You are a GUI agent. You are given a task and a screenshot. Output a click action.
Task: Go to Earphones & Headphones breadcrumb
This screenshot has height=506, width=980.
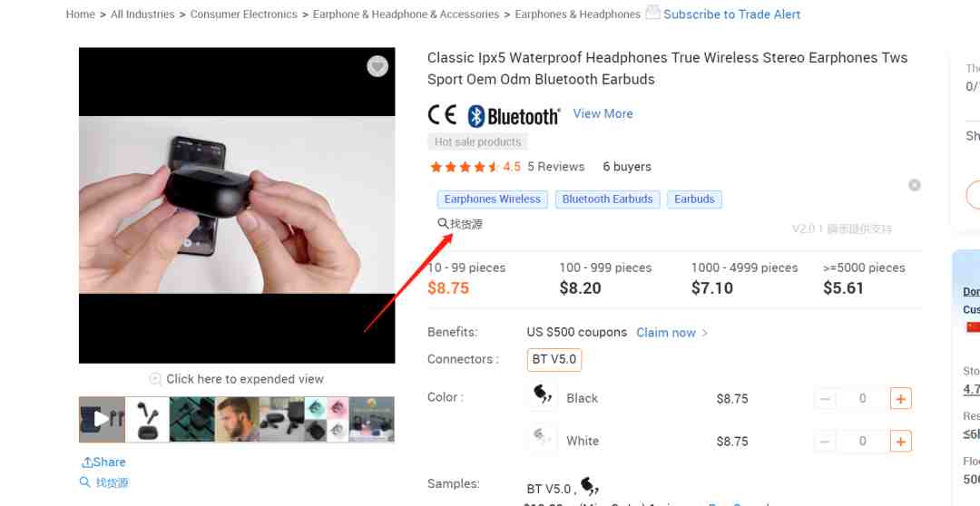577,14
